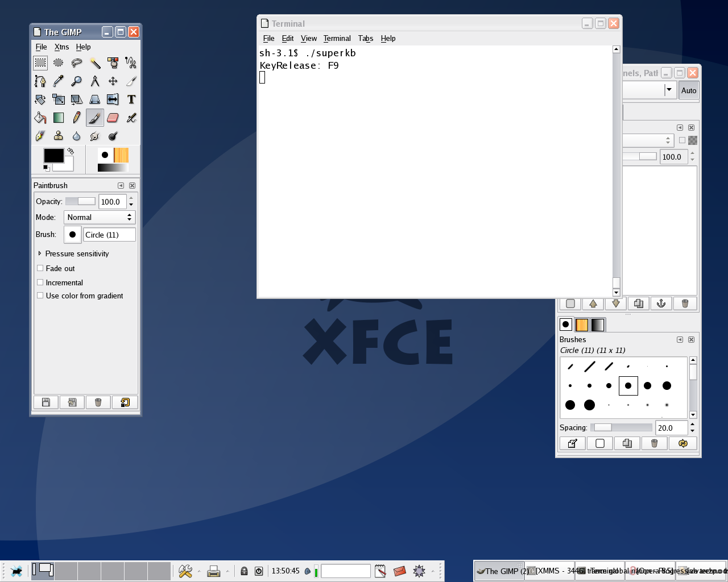Viewport: 728px width, 582px height.
Task: Click the black foreground color swatch
Action: pyautogui.click(x=53, y=156)
